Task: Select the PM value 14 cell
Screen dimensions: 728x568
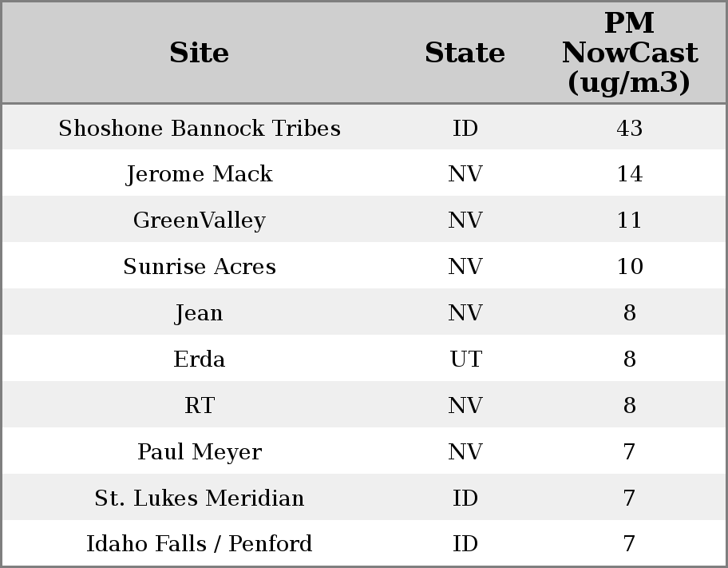Action: 629,174
